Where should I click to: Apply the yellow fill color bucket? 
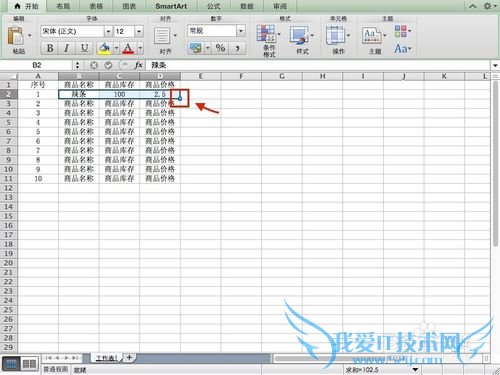point(105,48)
